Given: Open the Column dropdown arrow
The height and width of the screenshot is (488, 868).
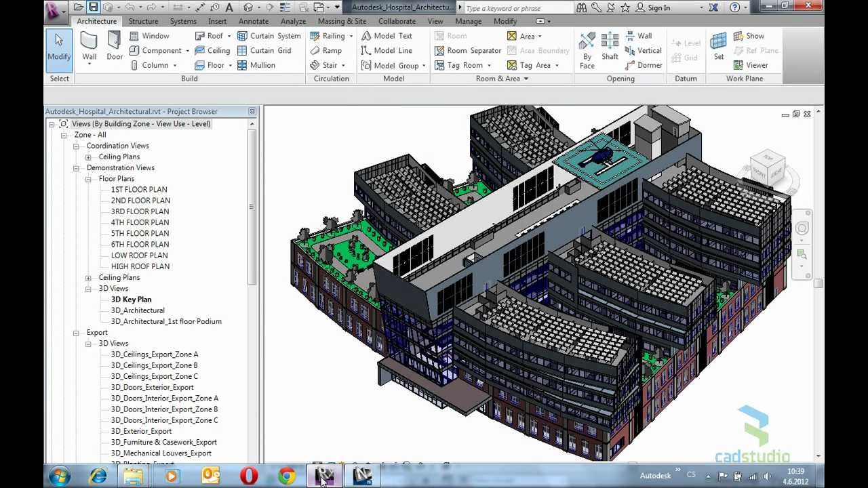Looking at the screenshot, I should tap(174, 66).
